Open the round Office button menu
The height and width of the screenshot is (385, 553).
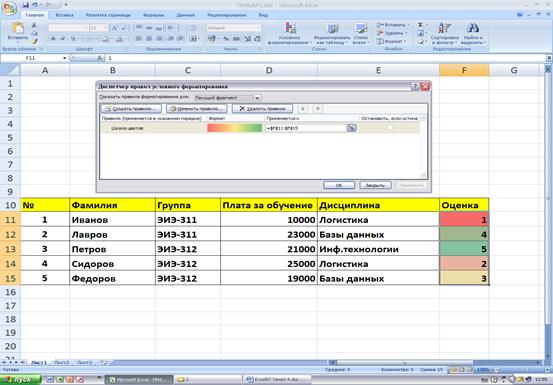pos(9,8)
